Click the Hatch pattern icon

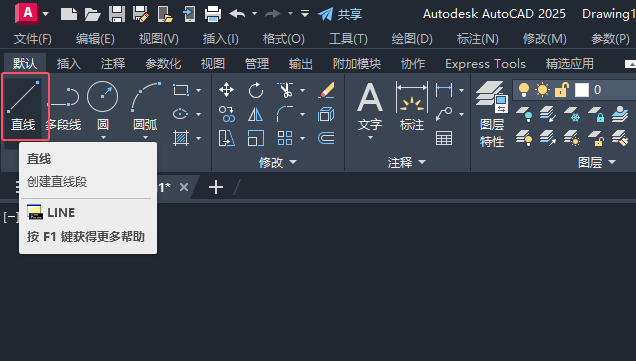(x=180, y=138)
